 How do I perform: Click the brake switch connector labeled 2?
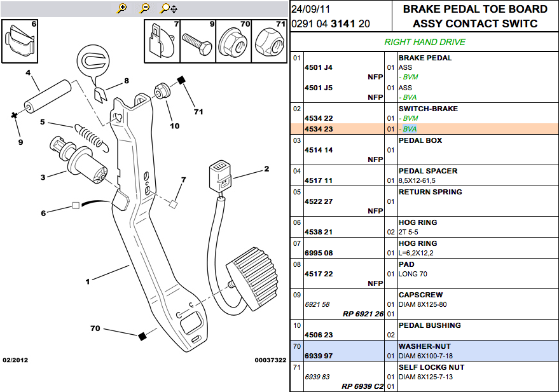[x=220, y=177]
